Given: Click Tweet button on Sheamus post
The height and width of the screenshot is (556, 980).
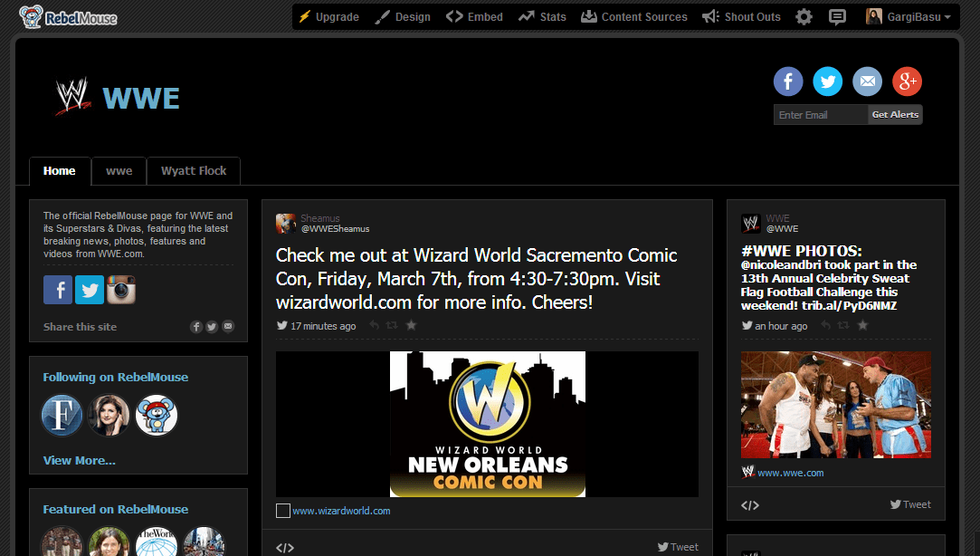Looking at the screenshot, I should pos(678,547).
